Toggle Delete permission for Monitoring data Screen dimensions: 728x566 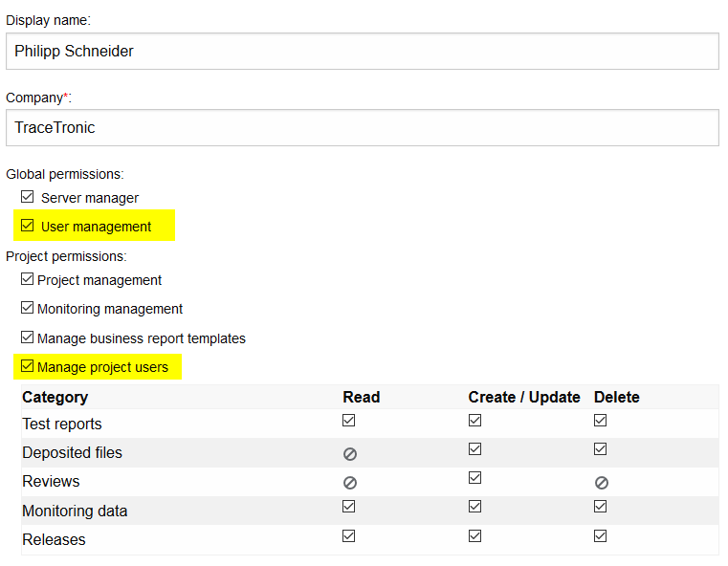click(x=601, y=506)
